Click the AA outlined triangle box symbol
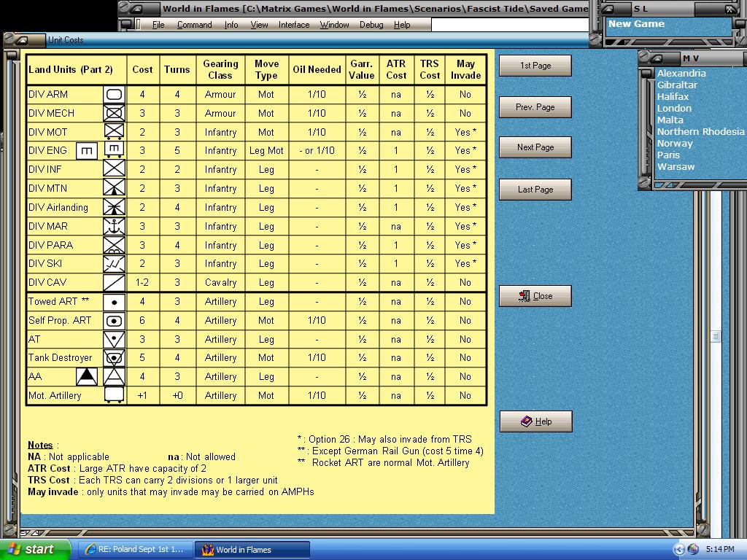Viewport: 747px width, 560px height. click(115, 377)
